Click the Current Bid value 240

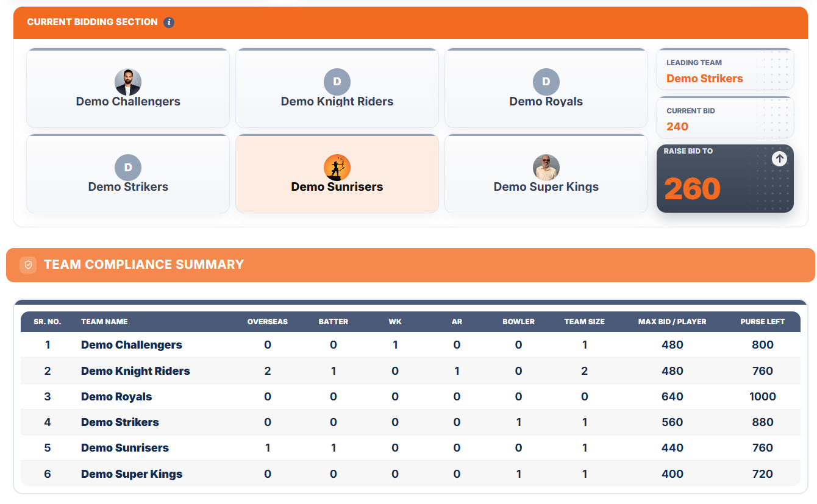click(677, 127)
